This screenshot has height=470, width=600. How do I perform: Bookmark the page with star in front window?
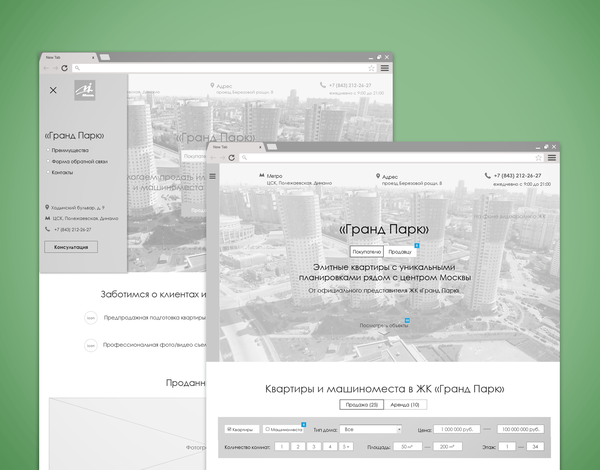pyautogui.click(x=538, y=158)
